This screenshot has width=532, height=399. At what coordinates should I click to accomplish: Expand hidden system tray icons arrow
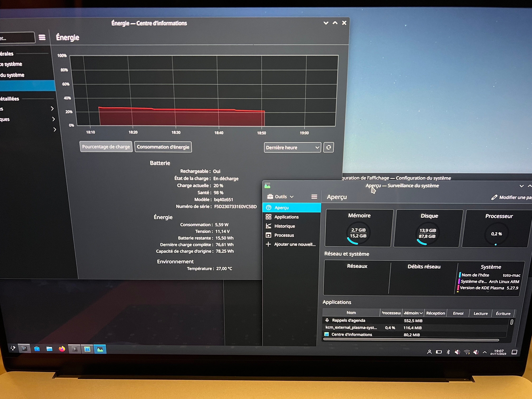click(485, 352)
